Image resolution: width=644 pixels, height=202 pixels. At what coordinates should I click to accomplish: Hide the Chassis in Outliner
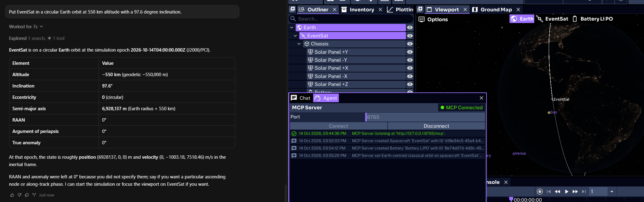410,44
